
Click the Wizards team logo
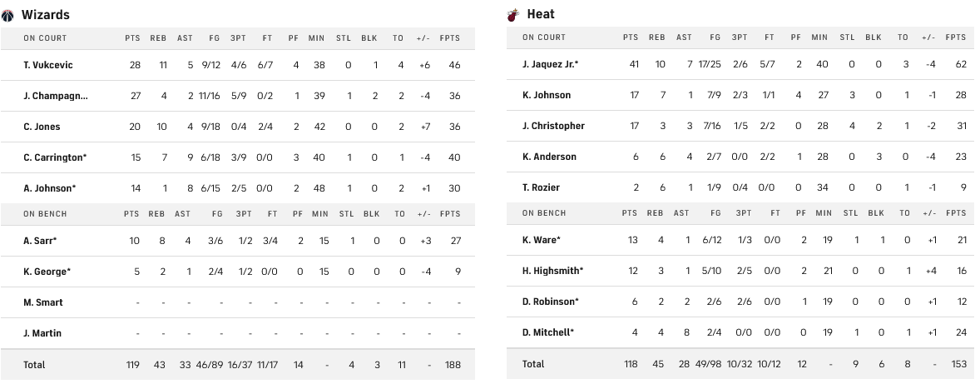click(x=8, y=15)
